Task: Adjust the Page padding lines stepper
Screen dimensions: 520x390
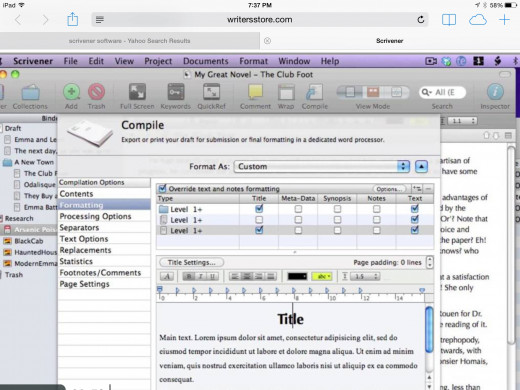Action: [430, 262]
